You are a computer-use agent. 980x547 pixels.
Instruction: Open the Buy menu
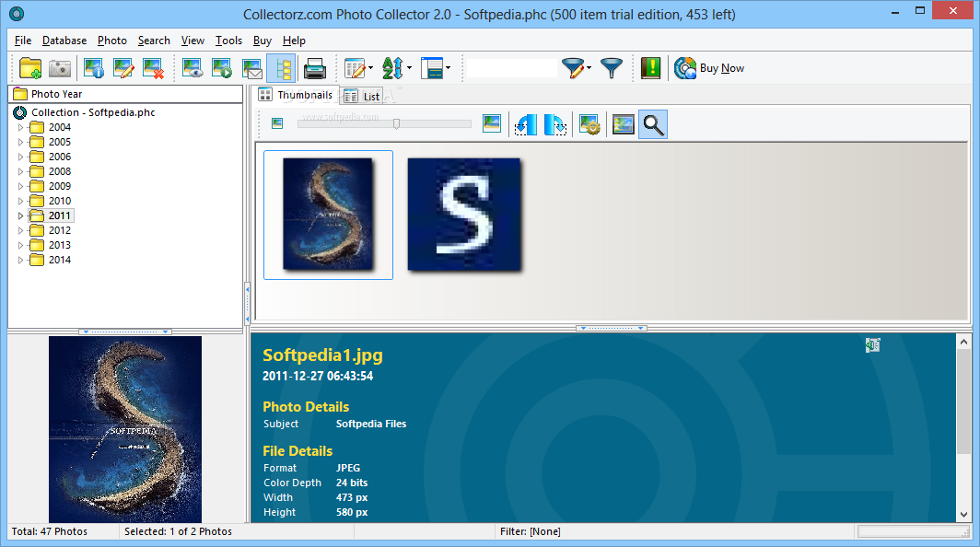[262, 41]
